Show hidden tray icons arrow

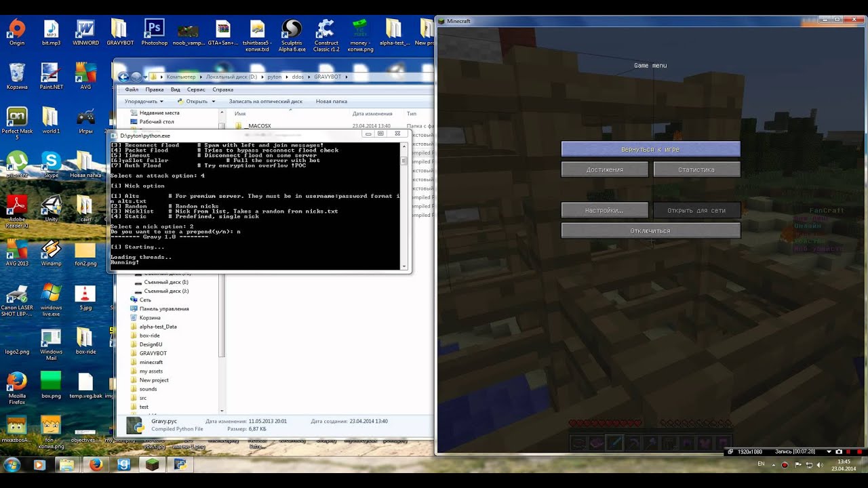coord(774,465)
